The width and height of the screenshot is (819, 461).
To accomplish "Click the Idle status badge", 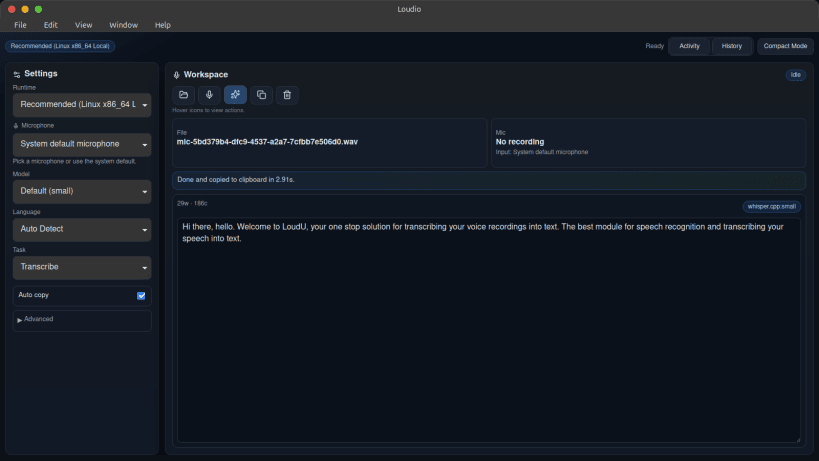I will click(x=795, y=75).
